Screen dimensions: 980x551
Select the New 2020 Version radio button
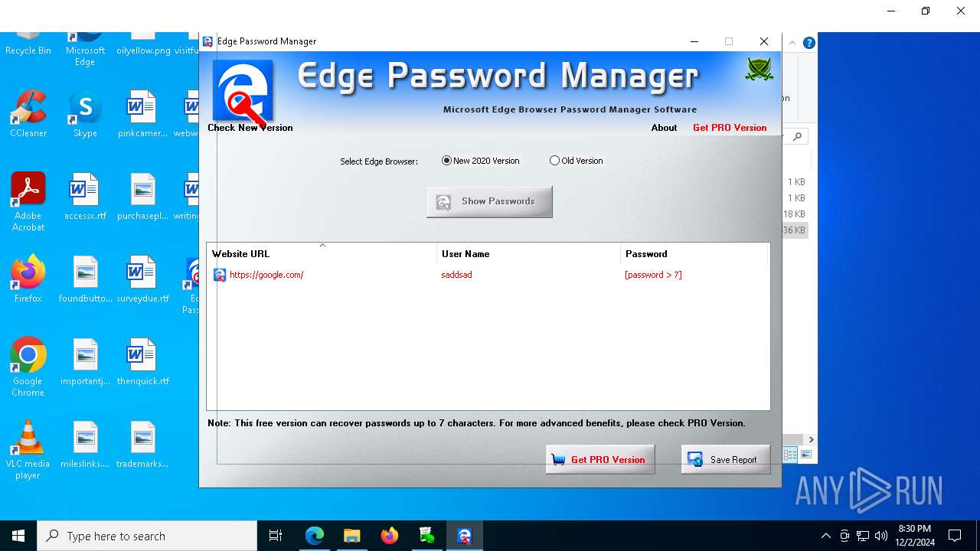pyautogui.click(x=446, y=161)
